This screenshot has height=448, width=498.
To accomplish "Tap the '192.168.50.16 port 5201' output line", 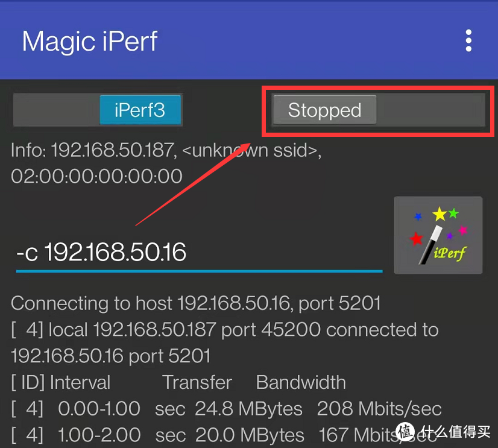I will point(111,356).
